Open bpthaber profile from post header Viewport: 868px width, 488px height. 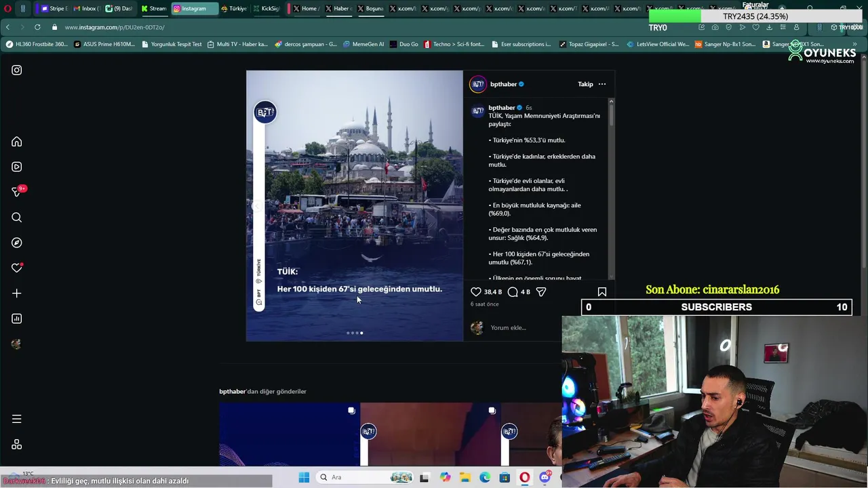pyautogui.click(x=503, y=84)
